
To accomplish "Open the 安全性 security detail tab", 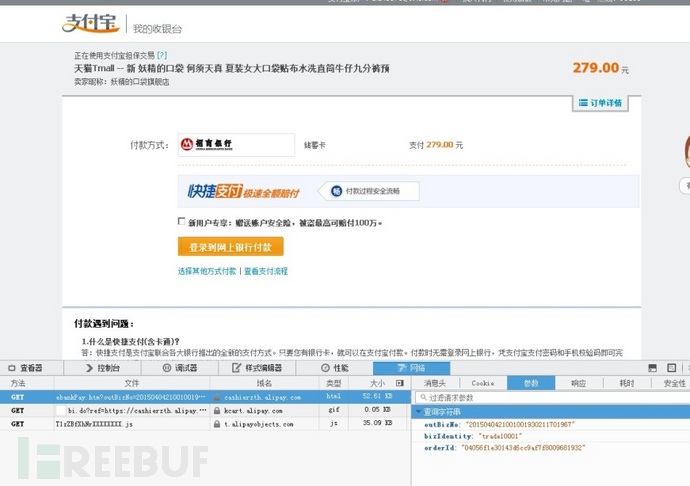I will 672,383.
